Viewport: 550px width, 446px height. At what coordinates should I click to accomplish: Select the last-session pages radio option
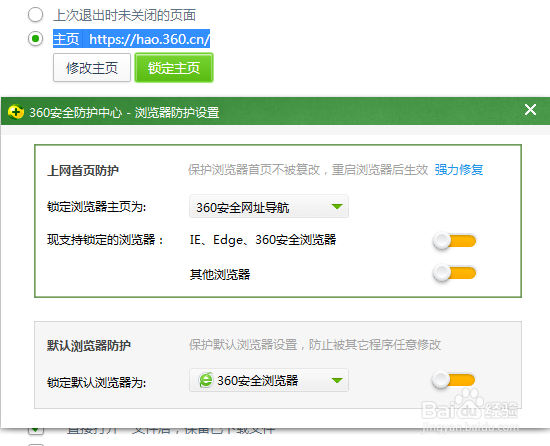[35, 15]
